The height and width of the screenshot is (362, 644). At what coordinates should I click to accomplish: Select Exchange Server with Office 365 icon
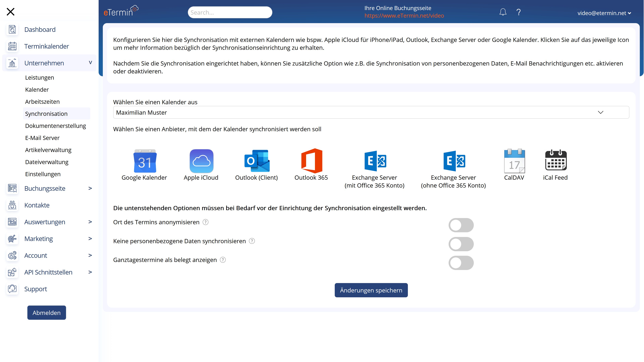375,161
